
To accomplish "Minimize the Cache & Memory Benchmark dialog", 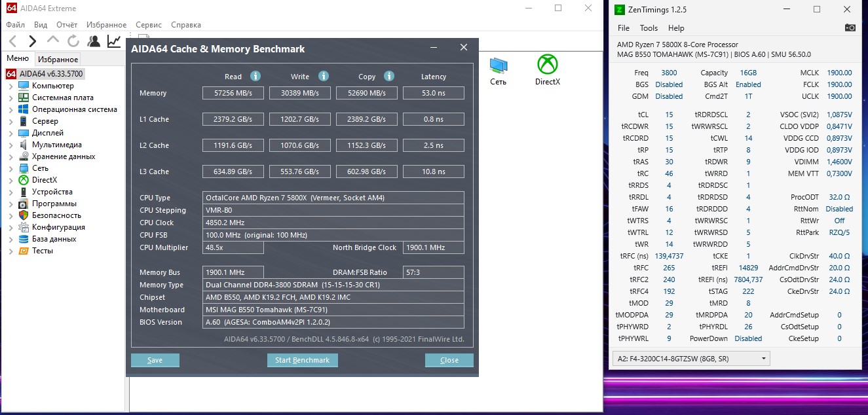I will [434, 48].
